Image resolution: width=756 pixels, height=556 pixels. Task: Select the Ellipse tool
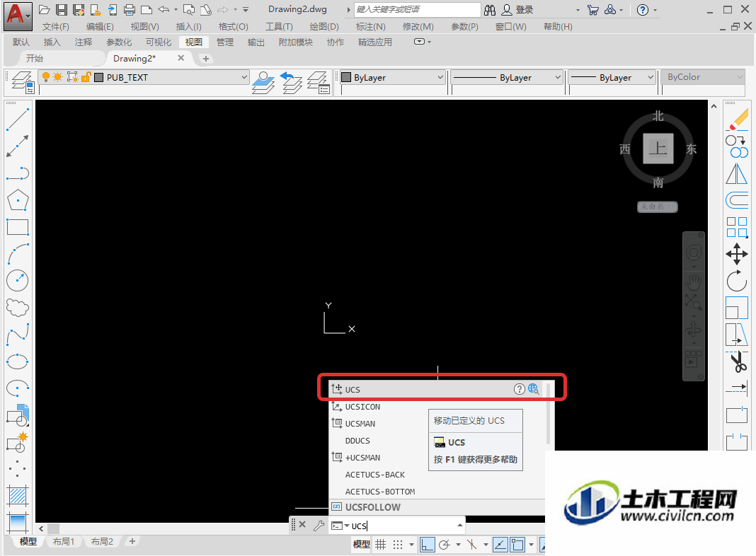tap(18, 361)
